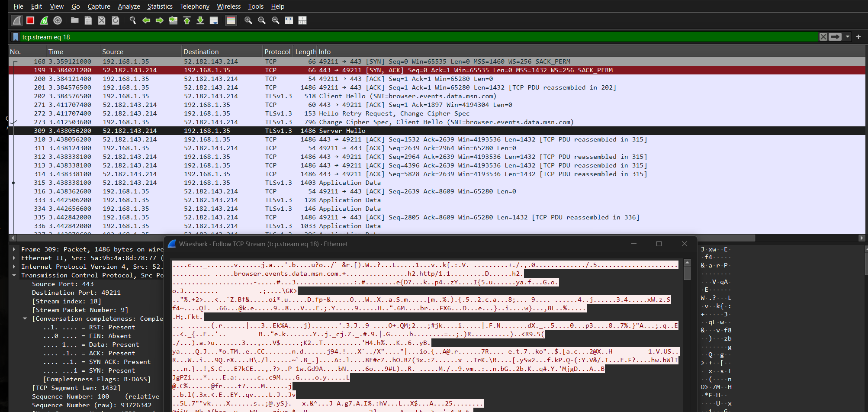Save this capture file icon

point(88,20)
